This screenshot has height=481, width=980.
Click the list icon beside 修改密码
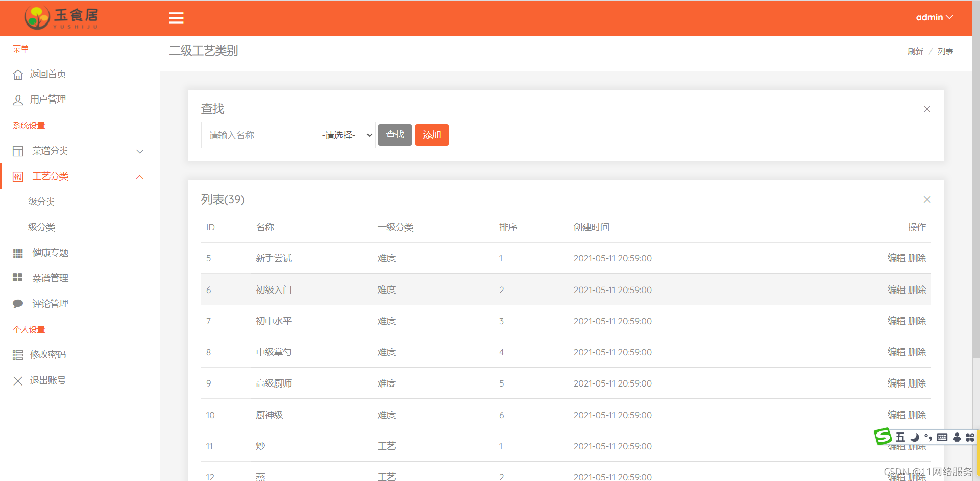[18, 355]
